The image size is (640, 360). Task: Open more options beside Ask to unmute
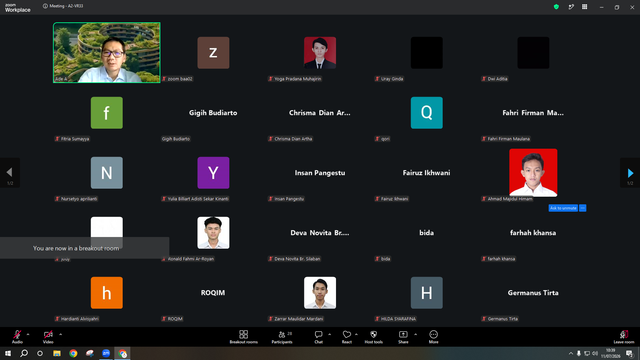pos(582,208)
